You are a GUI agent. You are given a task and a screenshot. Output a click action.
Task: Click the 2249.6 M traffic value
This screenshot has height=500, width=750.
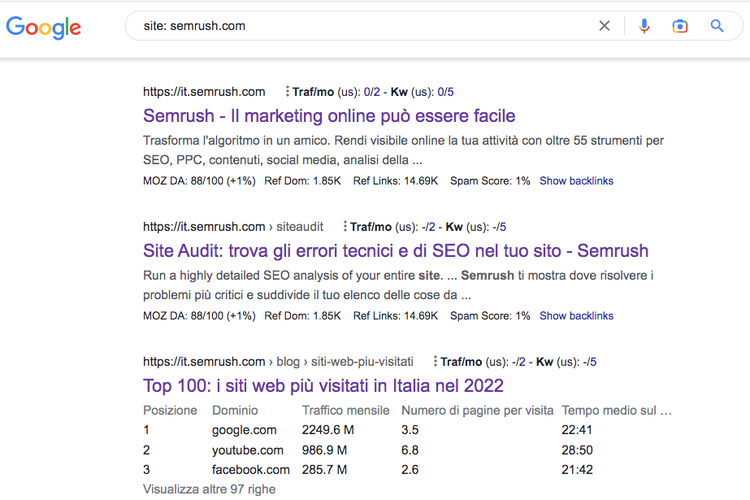click(328, 430)
